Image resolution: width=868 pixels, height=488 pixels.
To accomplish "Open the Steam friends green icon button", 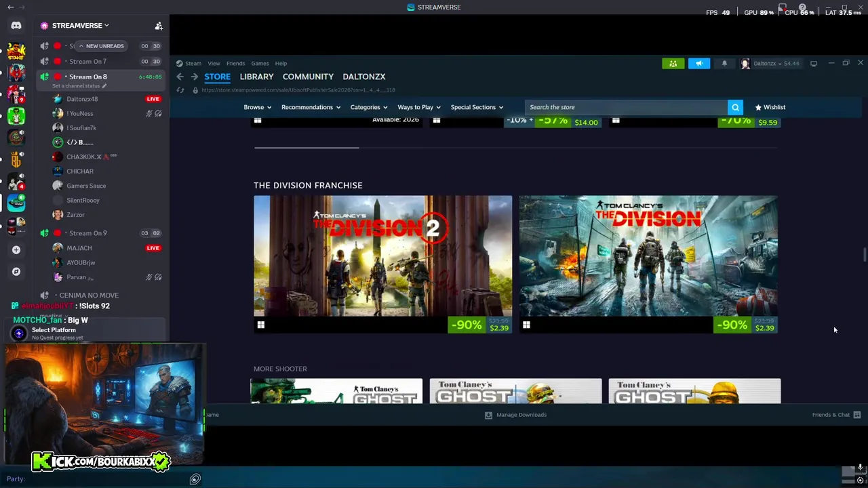I will tap(673, 64).
